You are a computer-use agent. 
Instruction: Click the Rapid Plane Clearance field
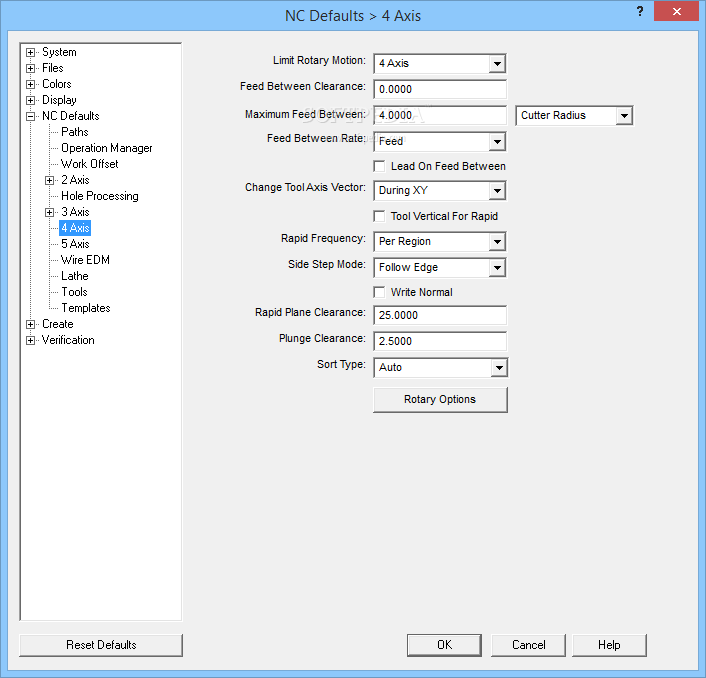click(440, 316)
